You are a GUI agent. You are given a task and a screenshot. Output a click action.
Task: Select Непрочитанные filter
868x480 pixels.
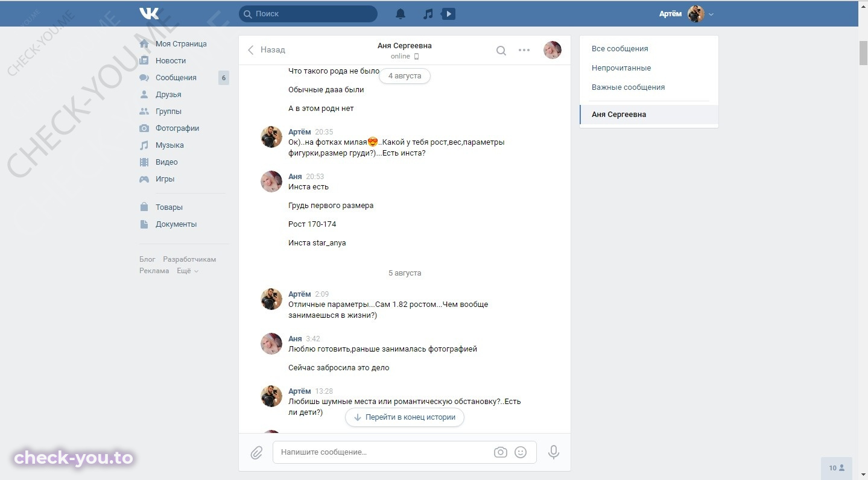[x=621, y=68]
